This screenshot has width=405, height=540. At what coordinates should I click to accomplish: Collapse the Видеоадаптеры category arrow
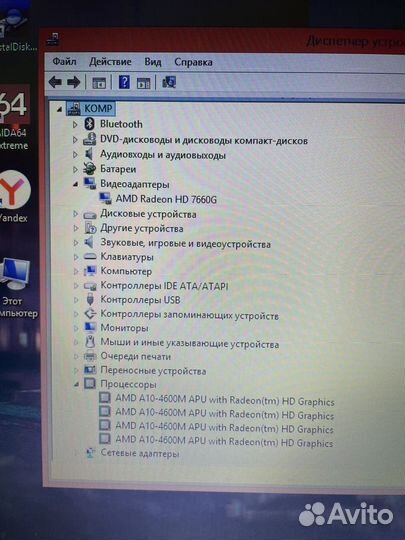pos(75,185)
